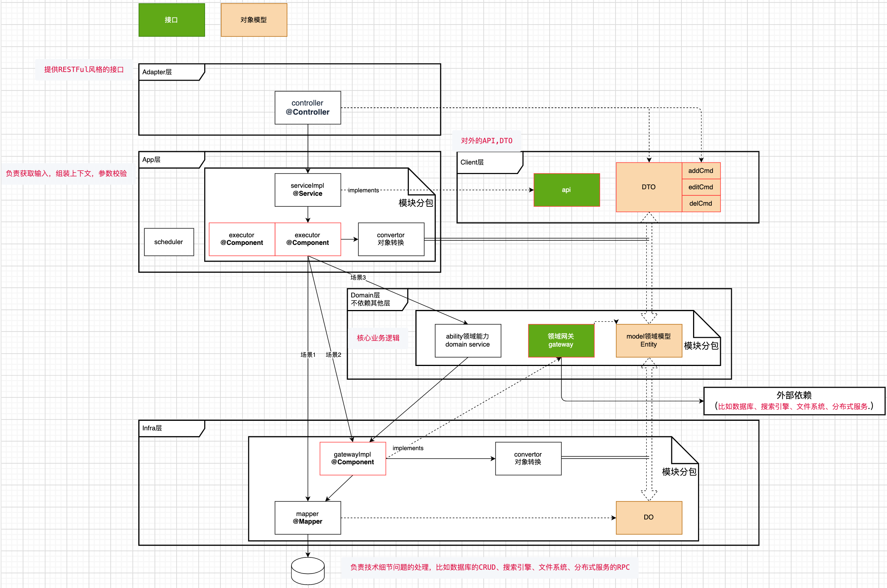
Task: Click the database cylinder shape
Action: pos(307,571)
